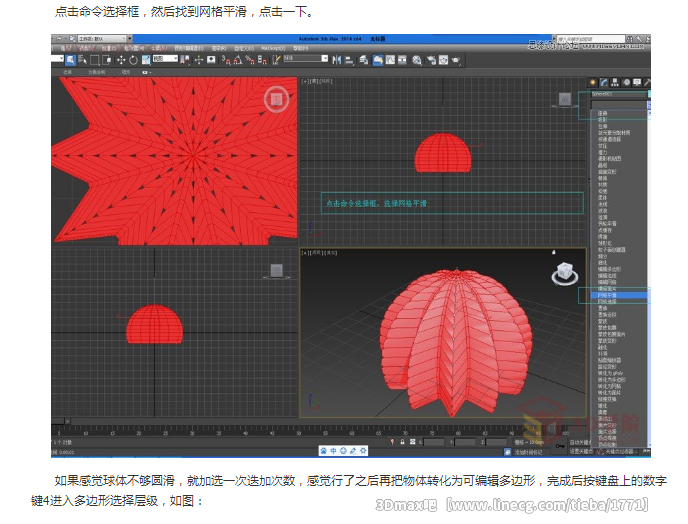Image resolution: width=688 pixels, height=524 pixels.
Task: Open the Modifier List dropdown below Sphere001
Action: coord(618,105)
